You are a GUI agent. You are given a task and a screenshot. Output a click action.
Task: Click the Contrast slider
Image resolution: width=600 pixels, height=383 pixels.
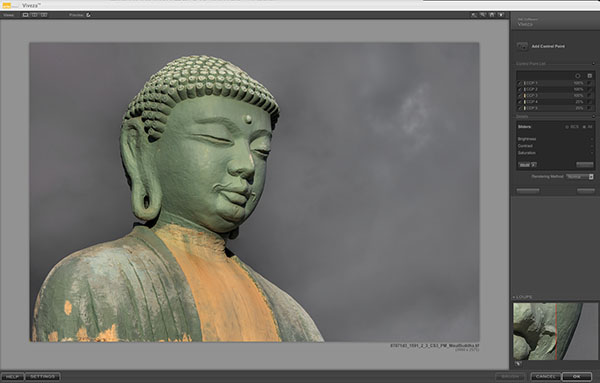coord(555,146)
